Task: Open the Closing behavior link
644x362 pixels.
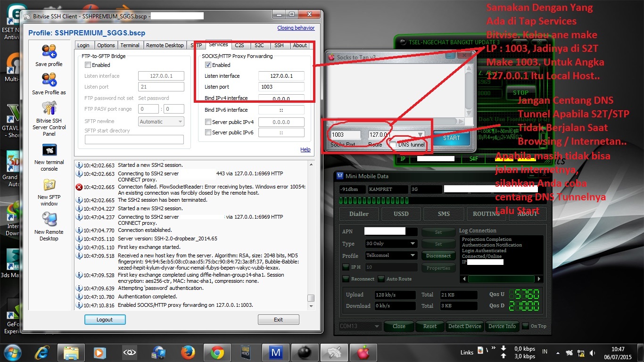Action: coord(296,28)
